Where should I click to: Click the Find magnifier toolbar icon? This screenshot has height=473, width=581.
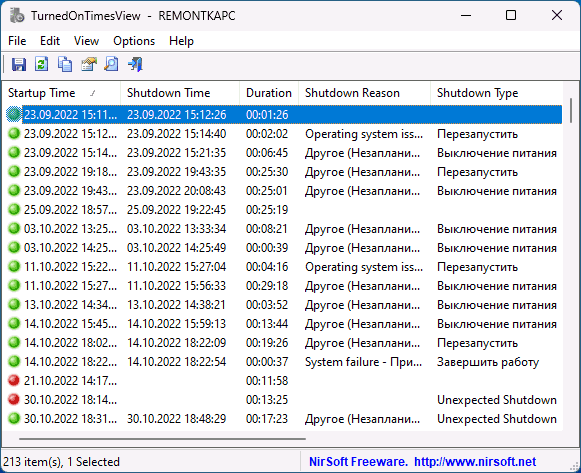click(111, 64)
